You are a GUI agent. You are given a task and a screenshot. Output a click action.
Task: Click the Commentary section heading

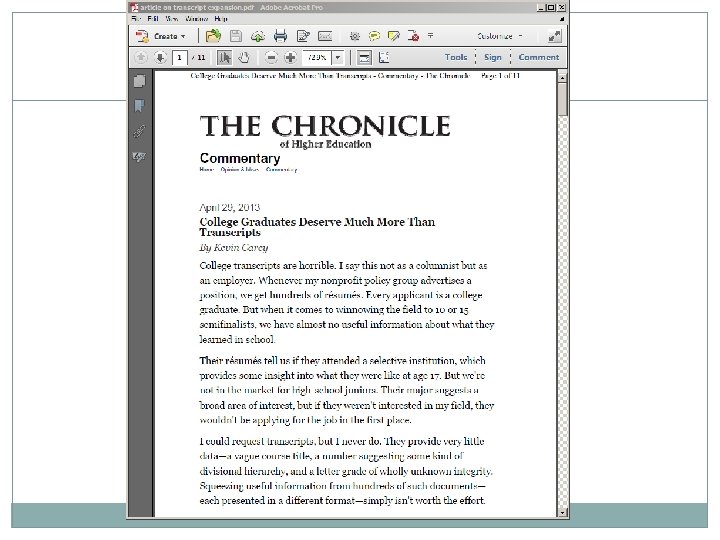coord(240,158)
